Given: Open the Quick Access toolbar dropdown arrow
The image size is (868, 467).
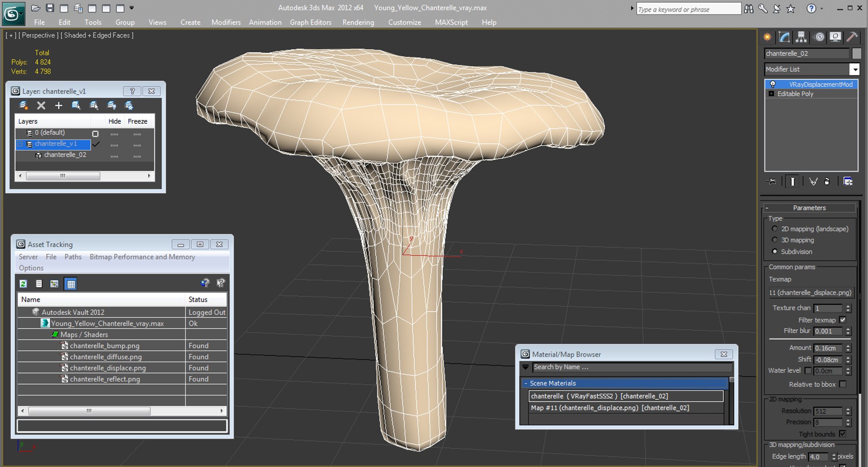Looking at the screenshot, I should coord(132,8).
